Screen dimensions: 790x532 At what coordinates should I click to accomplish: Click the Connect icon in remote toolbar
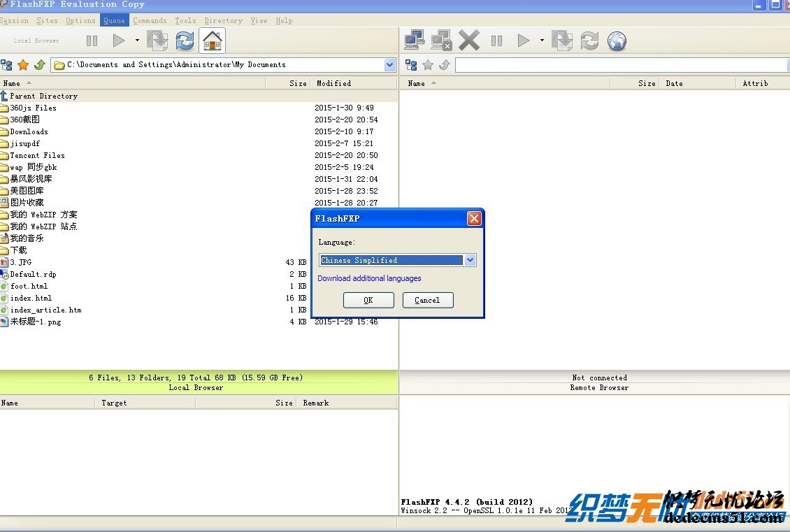(x=415, y=41)
